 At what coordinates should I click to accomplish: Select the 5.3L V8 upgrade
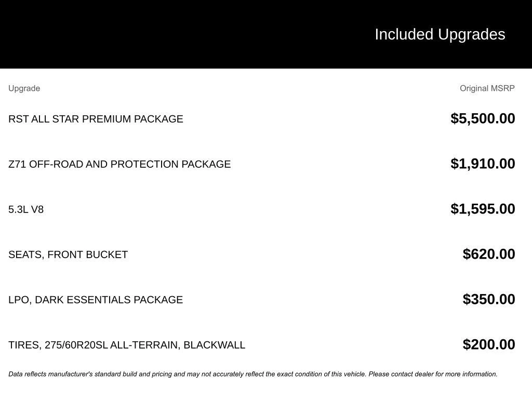[x=26, y=209]
